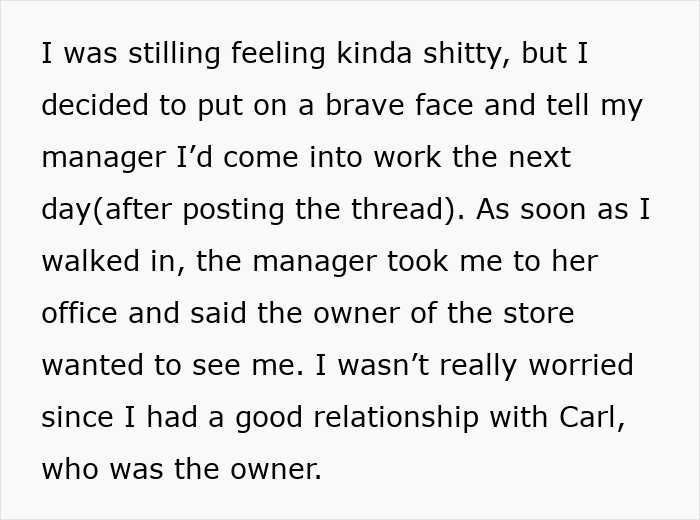Screen dimensions: 700x520
Task: Click the word "face"
Action: [x=432, y=106]
